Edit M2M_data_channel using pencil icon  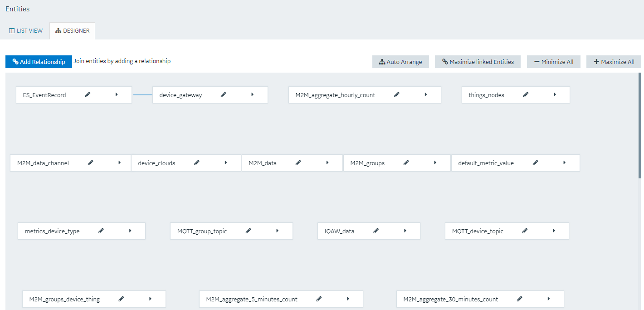(x=90, y=162)
